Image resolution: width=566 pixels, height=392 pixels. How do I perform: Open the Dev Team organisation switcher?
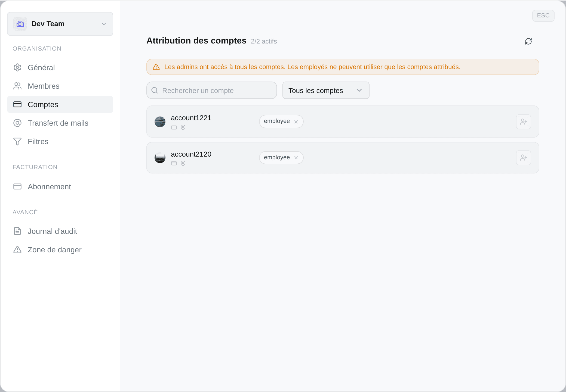[60, 24]
